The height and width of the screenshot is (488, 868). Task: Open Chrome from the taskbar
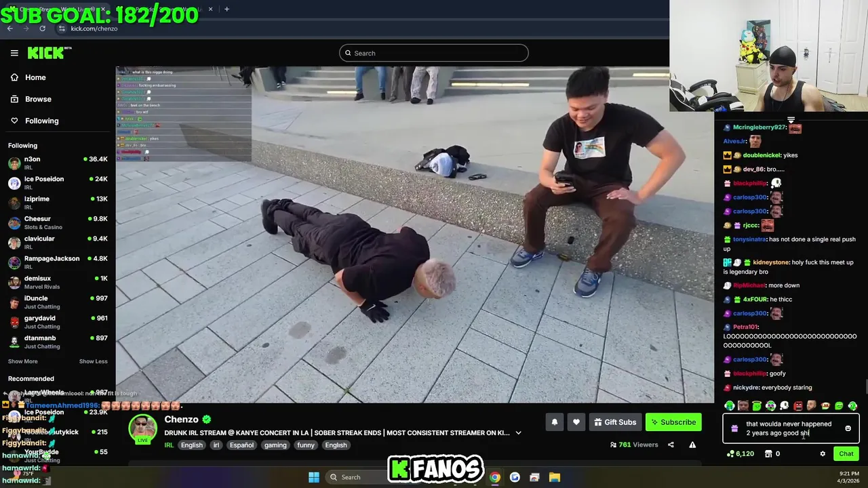pos(495,477)
